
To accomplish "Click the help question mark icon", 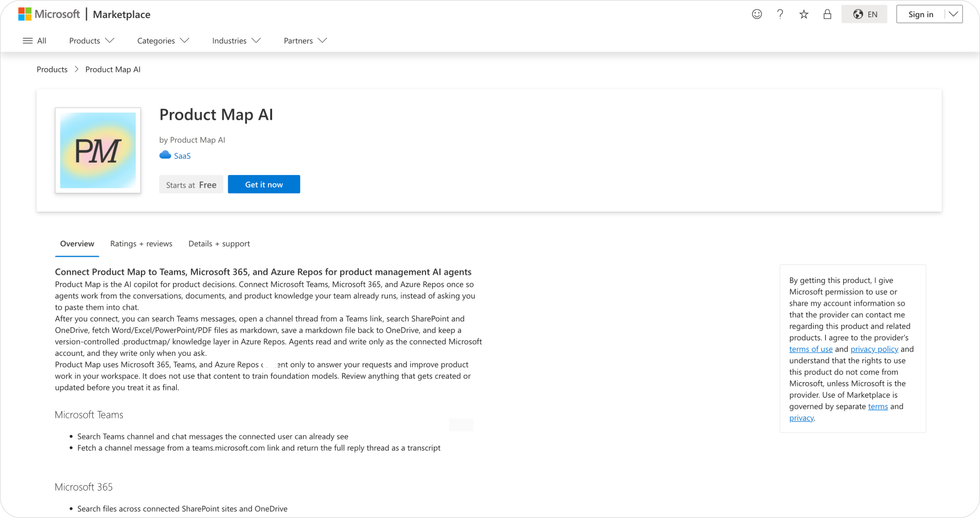I will pos(780,14).
